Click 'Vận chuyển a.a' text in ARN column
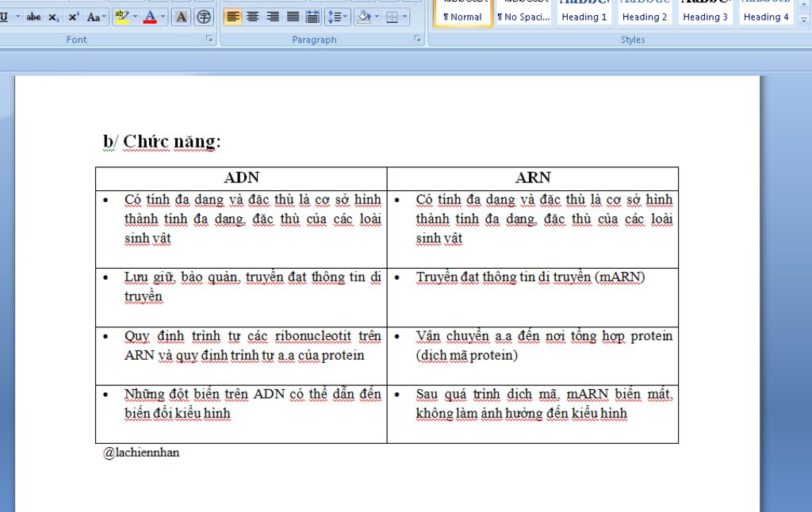 pos(544,346)
